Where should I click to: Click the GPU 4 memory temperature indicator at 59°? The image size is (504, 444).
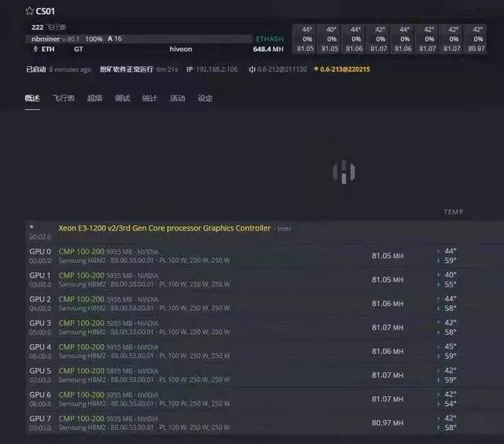tap(446, 356)
